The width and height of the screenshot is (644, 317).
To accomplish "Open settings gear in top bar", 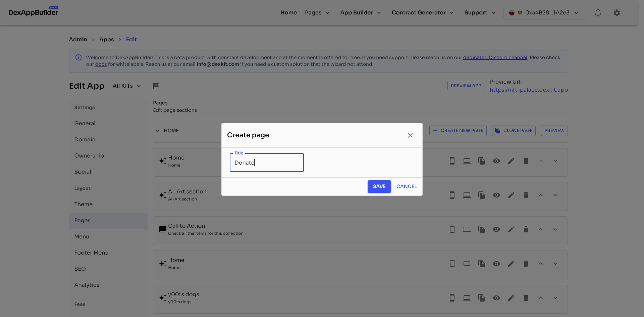I will coord(616,13).
